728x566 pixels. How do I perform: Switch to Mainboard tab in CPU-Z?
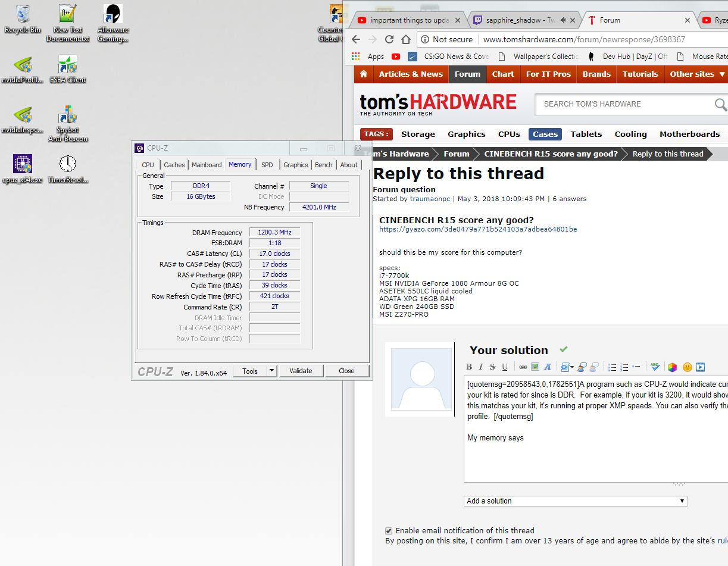click(x=207, y=165)
